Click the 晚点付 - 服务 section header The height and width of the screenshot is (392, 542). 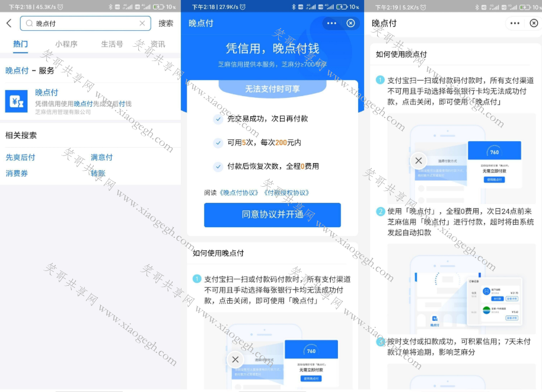(30, 71)
